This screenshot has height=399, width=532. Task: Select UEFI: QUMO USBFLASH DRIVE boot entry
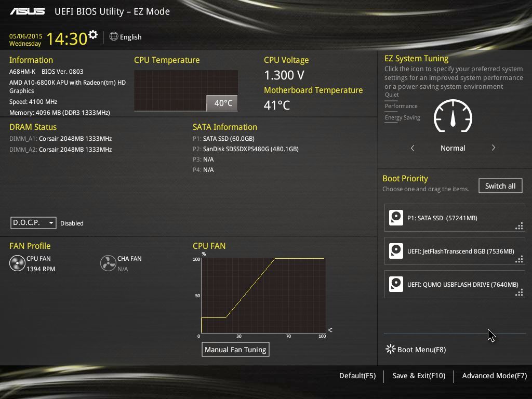pos(455,284)
